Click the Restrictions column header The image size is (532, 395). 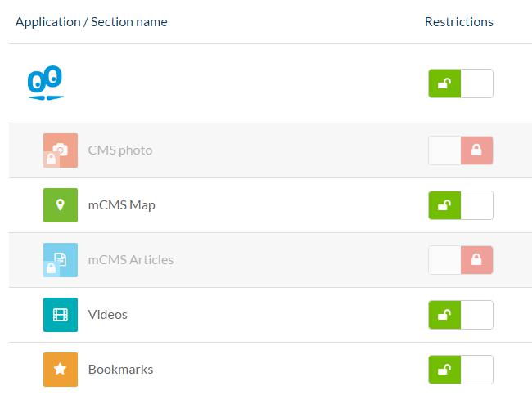(x=459, y=22)
